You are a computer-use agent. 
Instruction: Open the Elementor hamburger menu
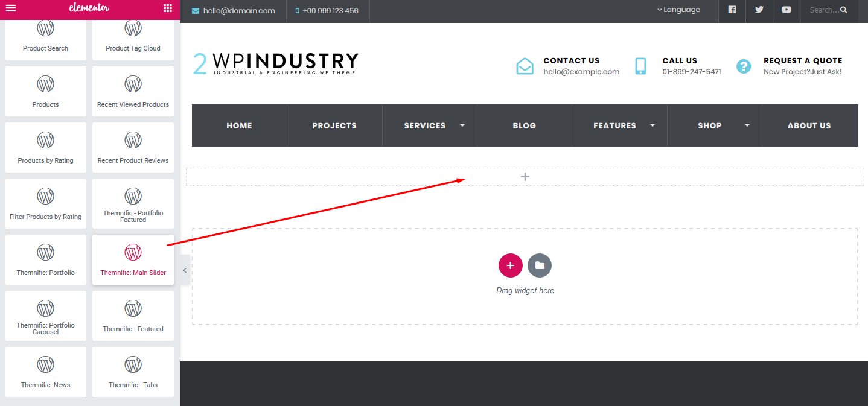11,8
